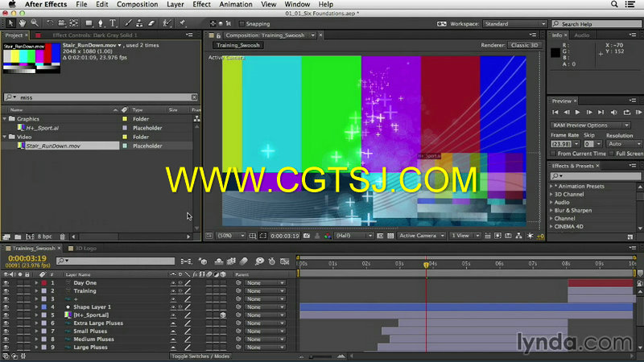Check the Full Screen option
This screenshot has width=644, height=362.
click(612, 153)
